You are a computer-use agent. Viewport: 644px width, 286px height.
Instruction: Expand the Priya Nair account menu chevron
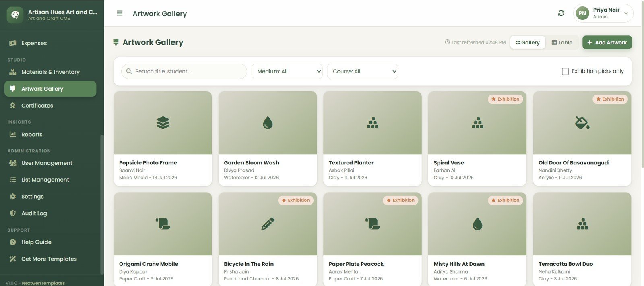tap(626, 13)
